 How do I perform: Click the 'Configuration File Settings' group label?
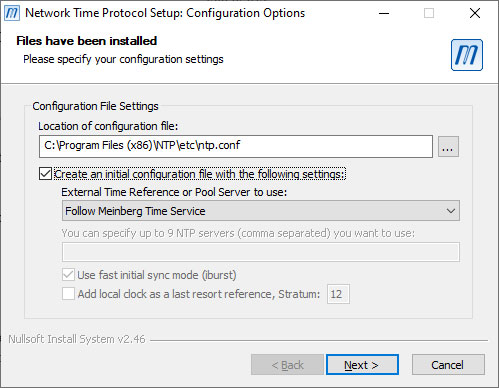tap(95, 106)
